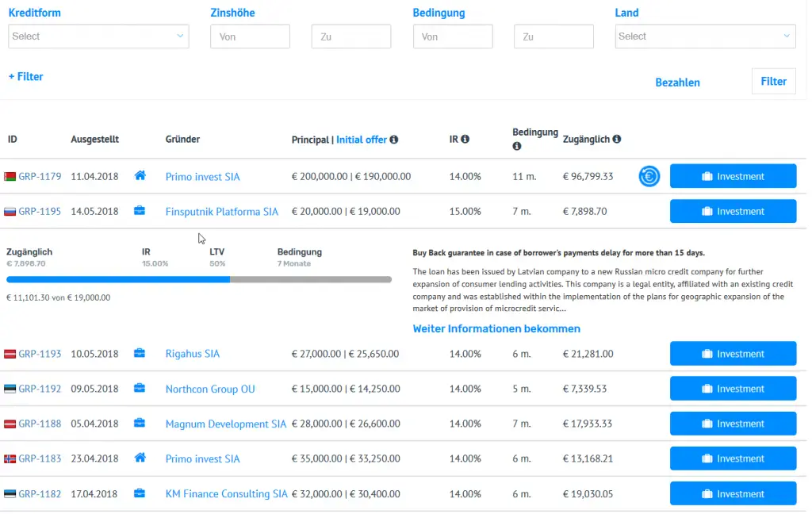812x514 pixels.
Task: Click the euro circle icon in GRP-1179 row
Action: point(649,176)
